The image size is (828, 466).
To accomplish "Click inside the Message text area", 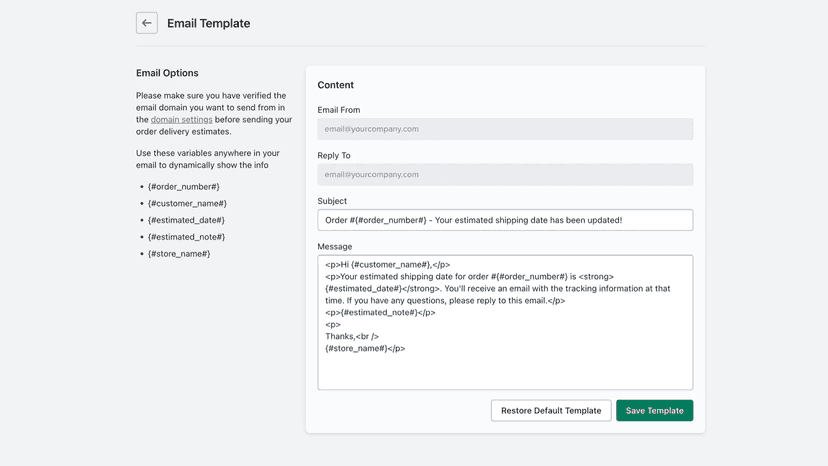I will coord(505,322).
